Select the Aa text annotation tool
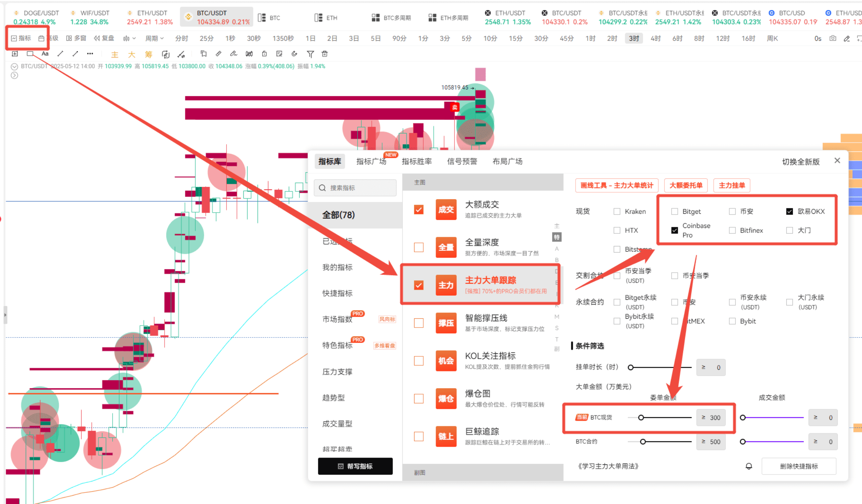The height and width of the screenshot is (504, 862). tap(45, 54)
